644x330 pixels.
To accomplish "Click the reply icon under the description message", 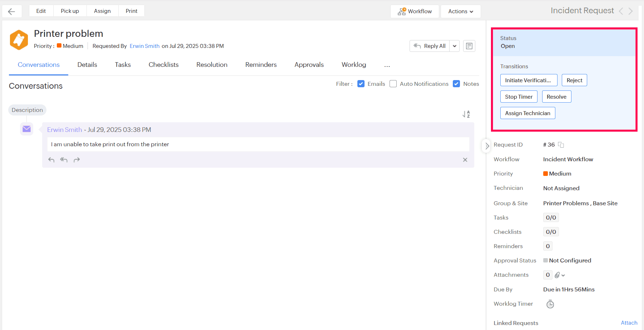I will [x=51, y=160].
